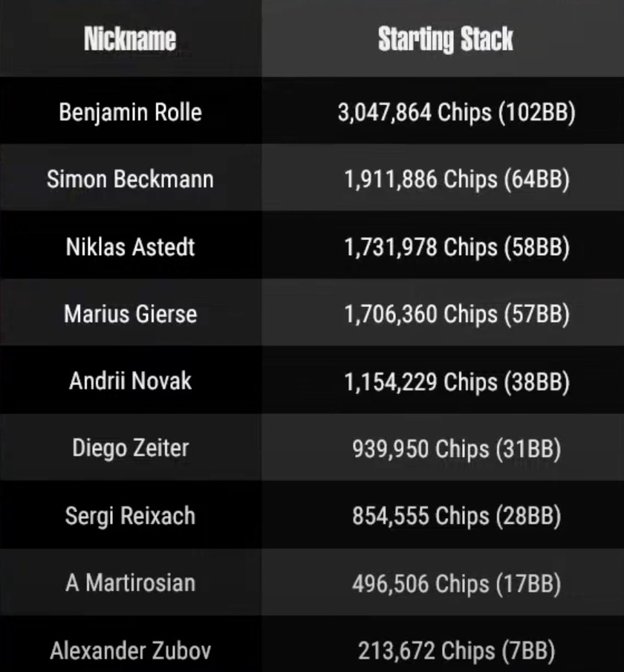Select the 496,506 Chips (17BB) cell

point(456,583)
